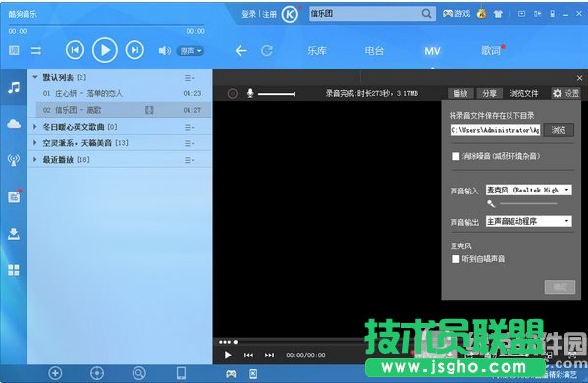Click the add-song plus icon at bottom

55,373
